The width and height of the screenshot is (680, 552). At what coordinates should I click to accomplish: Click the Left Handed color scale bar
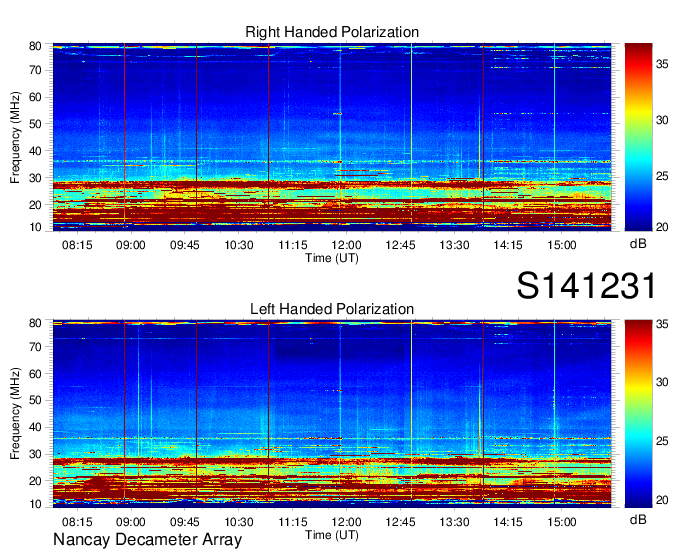point(638,414)
